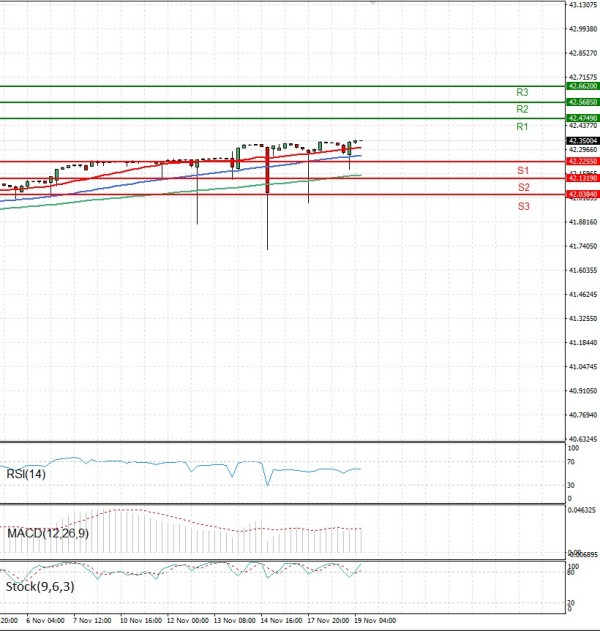Select the MACD(12,26,9) indicator label
Screen dimensions: 600x631
[47, 534]
